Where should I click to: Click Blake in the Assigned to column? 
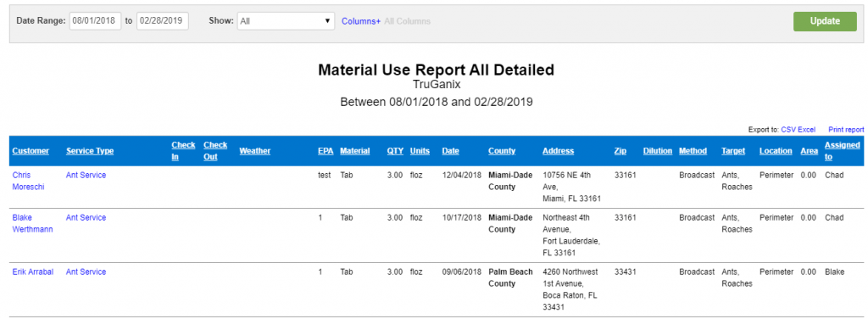[834, 272]
